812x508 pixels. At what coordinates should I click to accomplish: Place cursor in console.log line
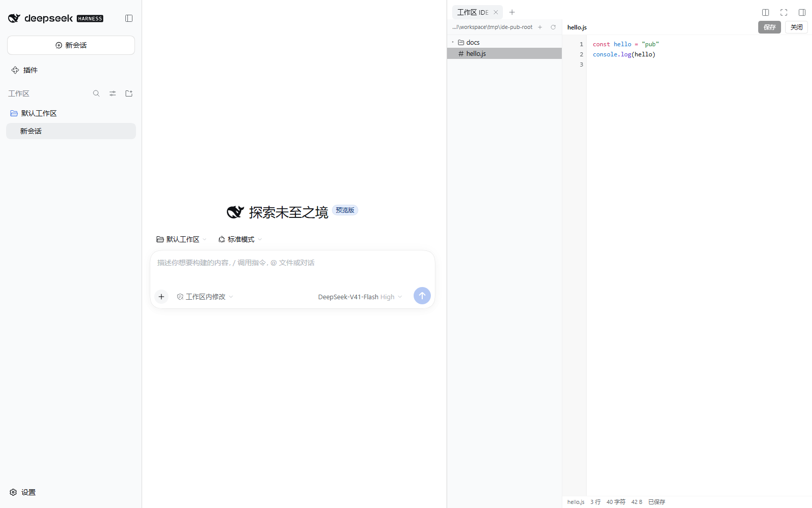[x=624, y=54]
